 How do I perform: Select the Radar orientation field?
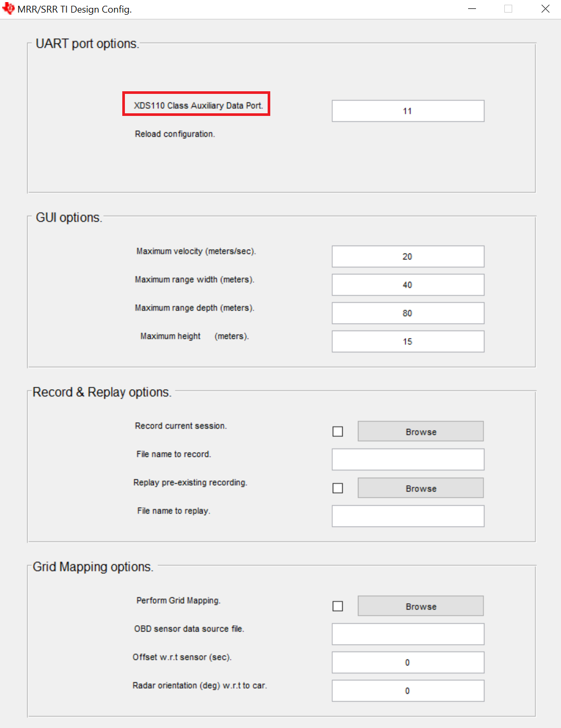coord(408,691)
